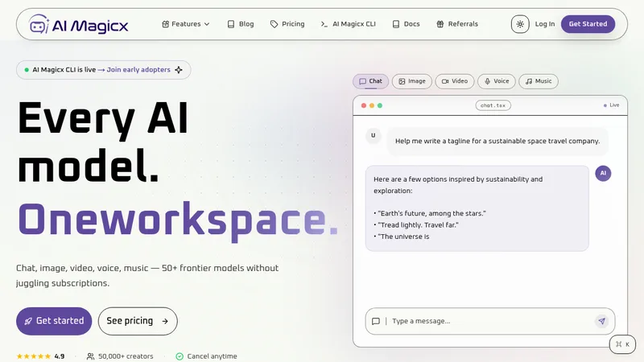Click the sparkle icon in CLI banner
644x362 pixels.
pos(179,70)
